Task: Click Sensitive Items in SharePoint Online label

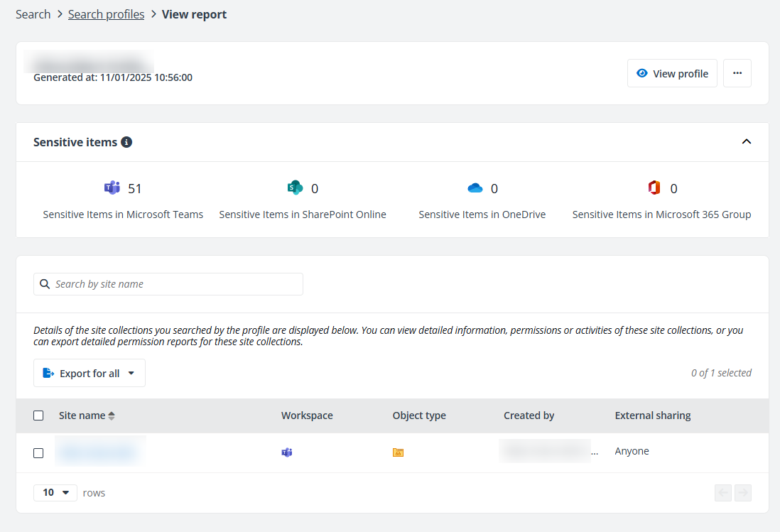Action: 303,215
